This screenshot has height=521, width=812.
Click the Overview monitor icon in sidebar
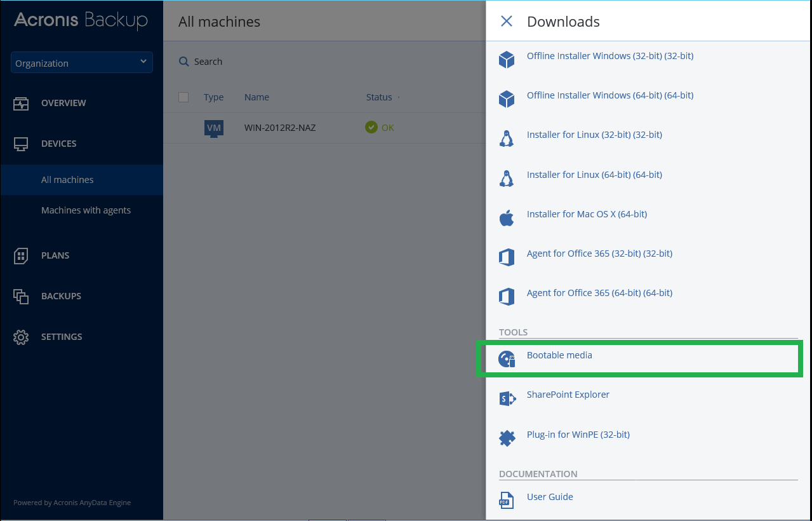pos(21,104)
